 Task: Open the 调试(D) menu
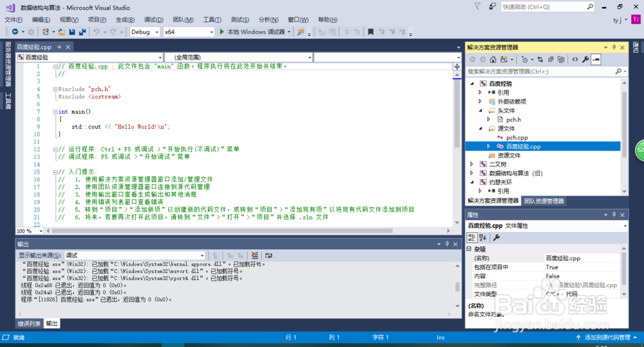[154, 20]
